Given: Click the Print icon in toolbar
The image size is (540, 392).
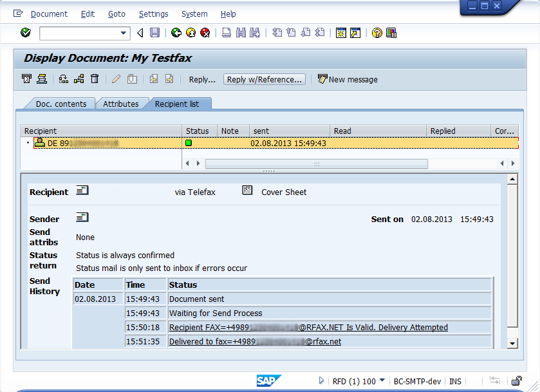Looking at the screenshot, I should click(x=227, y=33).
